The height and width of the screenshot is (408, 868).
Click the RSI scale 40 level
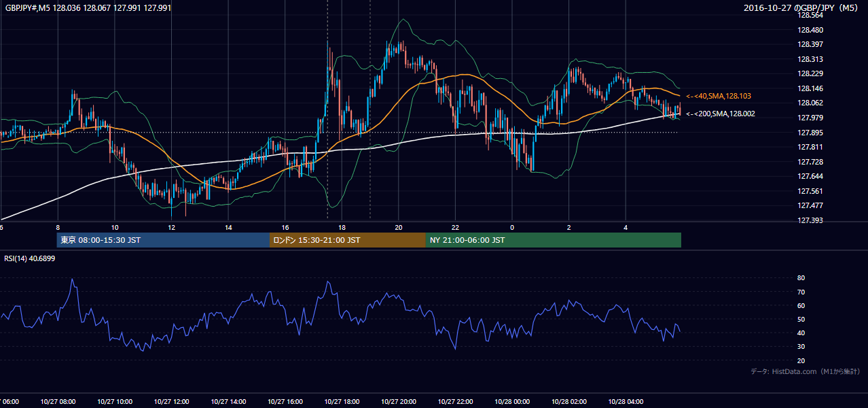801,333
